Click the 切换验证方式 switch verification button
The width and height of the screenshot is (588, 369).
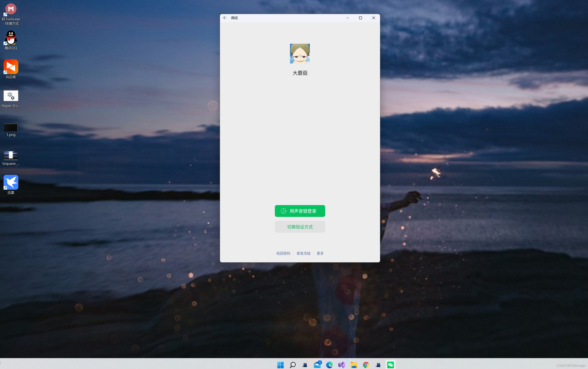(x=300, y=227)
